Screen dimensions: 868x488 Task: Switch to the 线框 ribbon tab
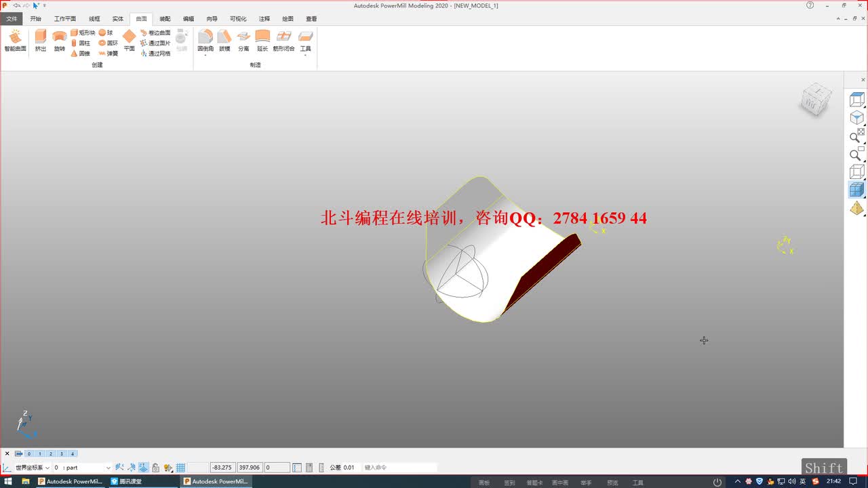(x=94, y=19)
